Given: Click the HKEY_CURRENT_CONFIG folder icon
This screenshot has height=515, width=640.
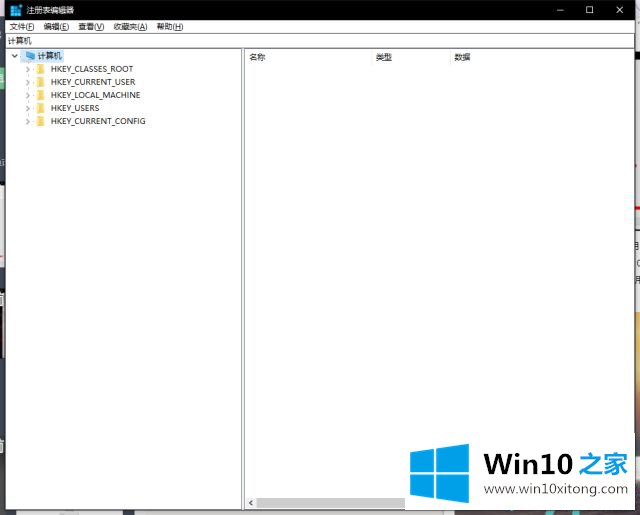Looking at the screenshot, I should [x=40, y=121].
